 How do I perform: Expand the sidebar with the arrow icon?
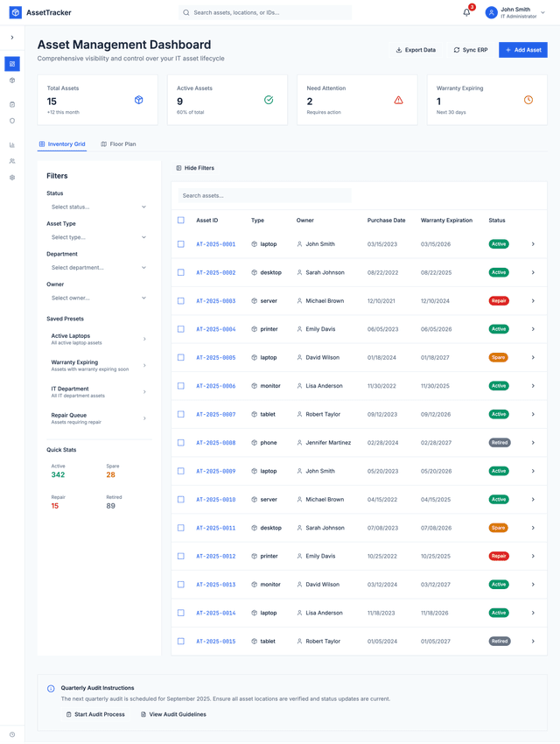coord(12,38)
